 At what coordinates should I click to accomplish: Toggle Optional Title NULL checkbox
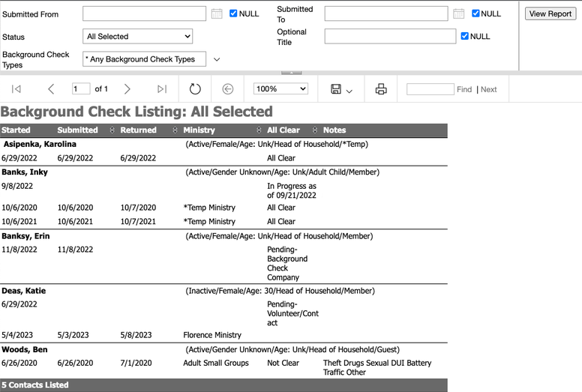[464, 36]
